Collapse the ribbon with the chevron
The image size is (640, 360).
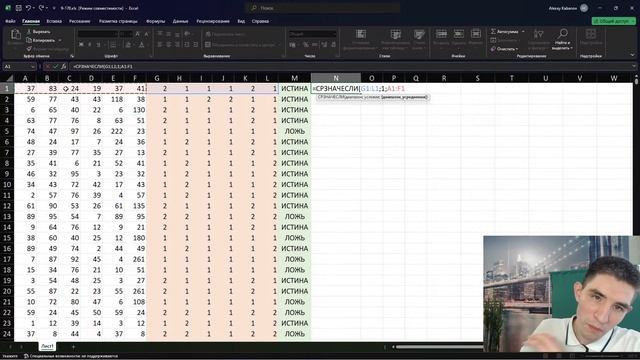pyautogui.click(x=633, y=56)
